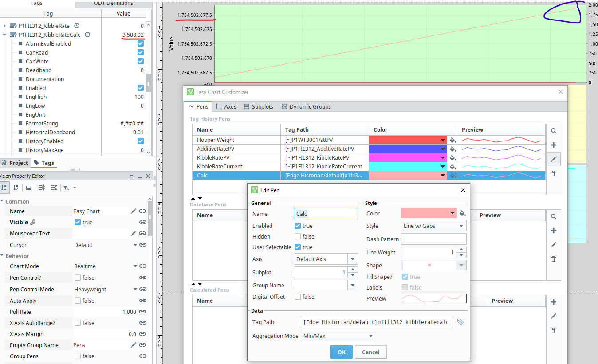Toggle description area in Property Editor toolbar
The width and height of the screenshot is (598, 364).
pos(29,188)
